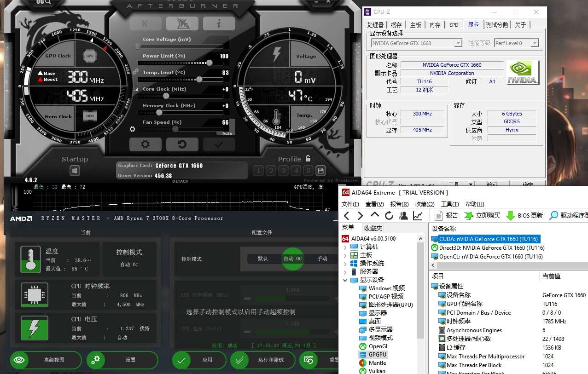
Task: Open Afterburner settings gear button
Action: click(x=145, y=144)
